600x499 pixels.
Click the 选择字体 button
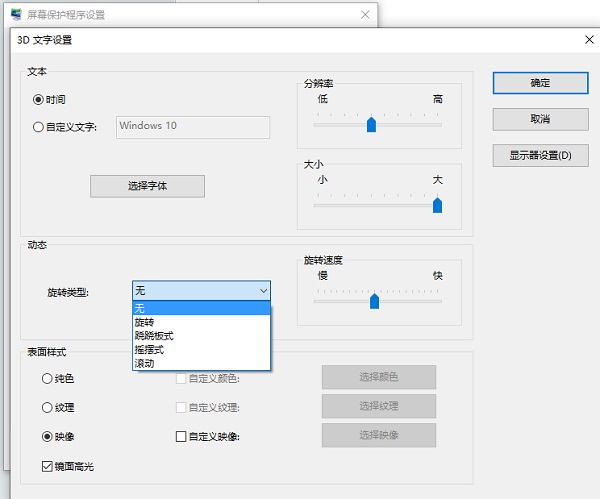tap(147, 186)
